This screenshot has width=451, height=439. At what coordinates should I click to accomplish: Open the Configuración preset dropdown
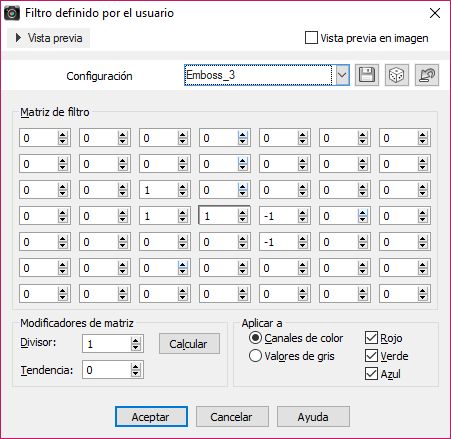(x=342, y=75)
